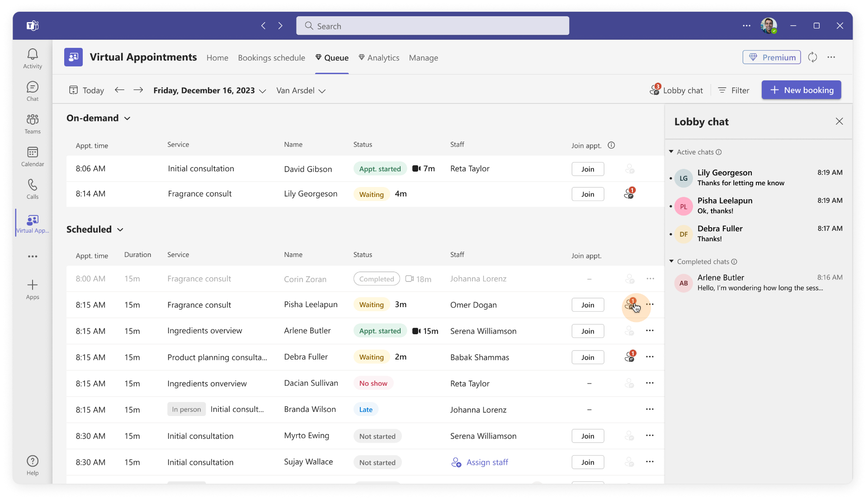Screen dimensions: 868x500
Task: Select Virtual Appointments app in sidebar
Action: click(33, 224)
